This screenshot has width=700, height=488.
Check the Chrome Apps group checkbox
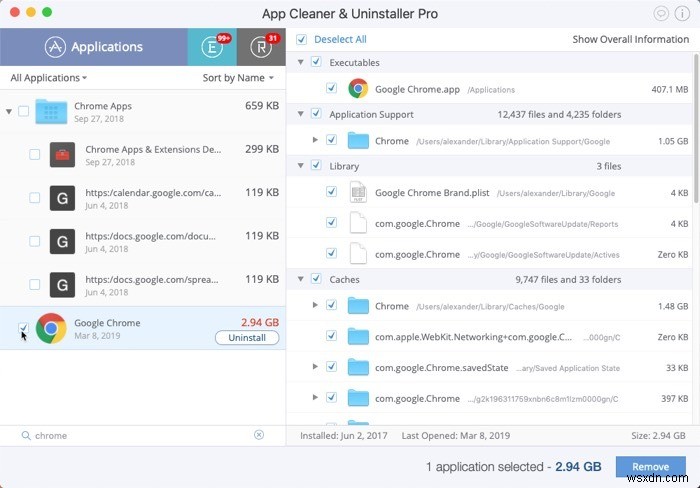[x=24, y=111]
